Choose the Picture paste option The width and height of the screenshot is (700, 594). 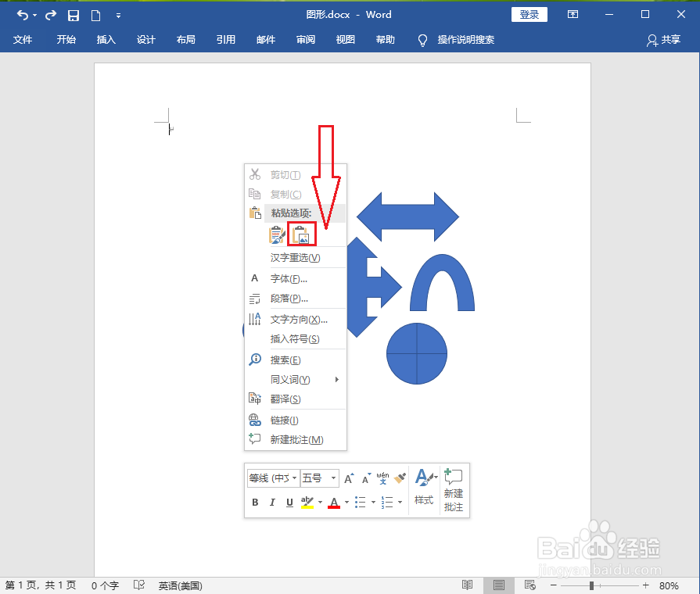(x=301, y=234)
